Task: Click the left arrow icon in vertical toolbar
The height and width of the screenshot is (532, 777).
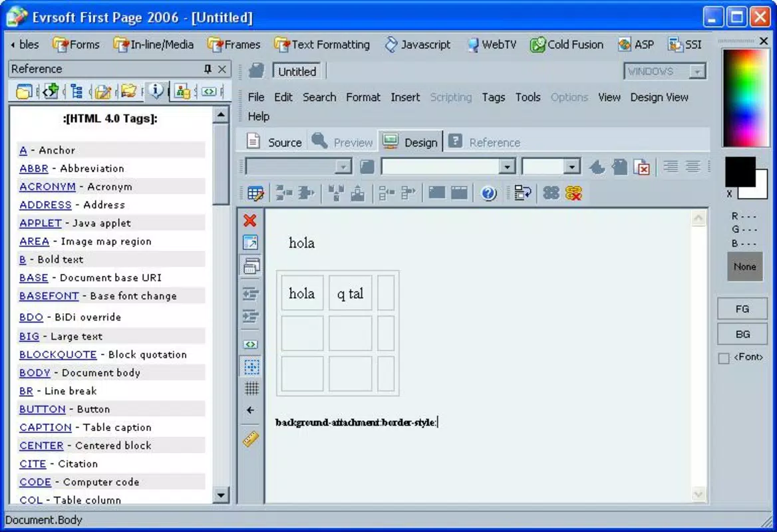Action: pos(250,410)
